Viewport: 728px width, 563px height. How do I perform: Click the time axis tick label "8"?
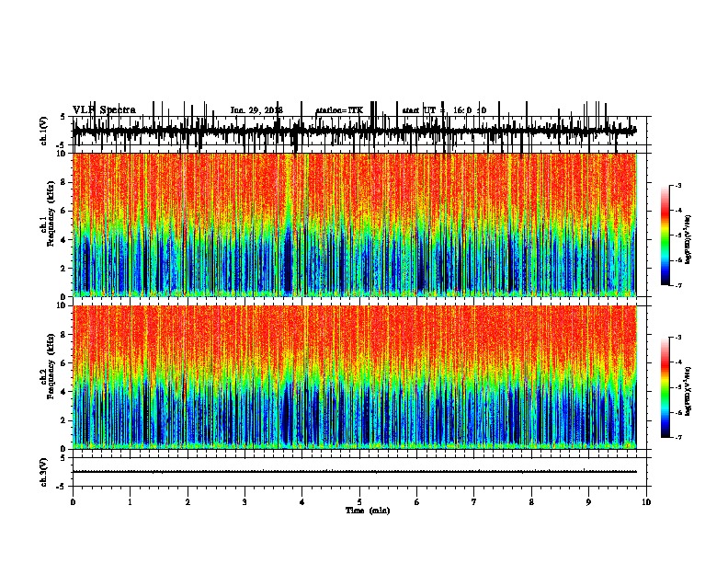point(531,502)
